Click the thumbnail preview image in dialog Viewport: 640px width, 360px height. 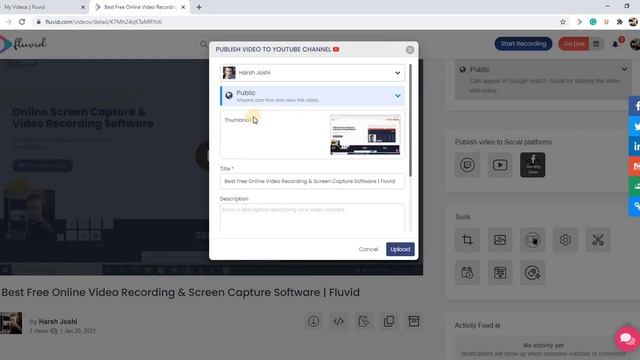point(365,135)
